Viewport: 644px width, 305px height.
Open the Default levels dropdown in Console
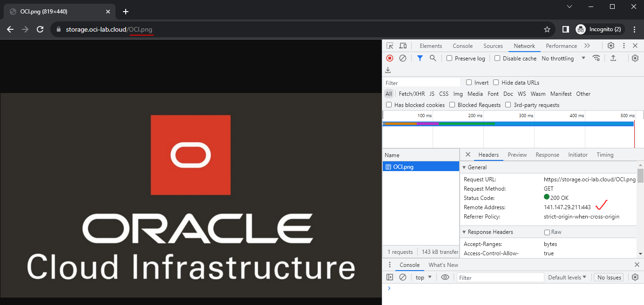point(567,278)
